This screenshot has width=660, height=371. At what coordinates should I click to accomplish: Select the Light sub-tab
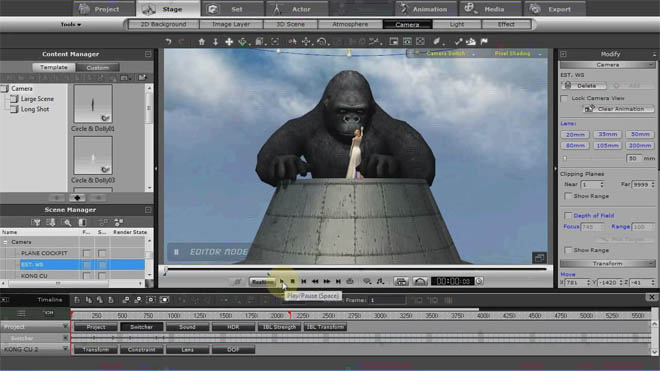(457, 24)
